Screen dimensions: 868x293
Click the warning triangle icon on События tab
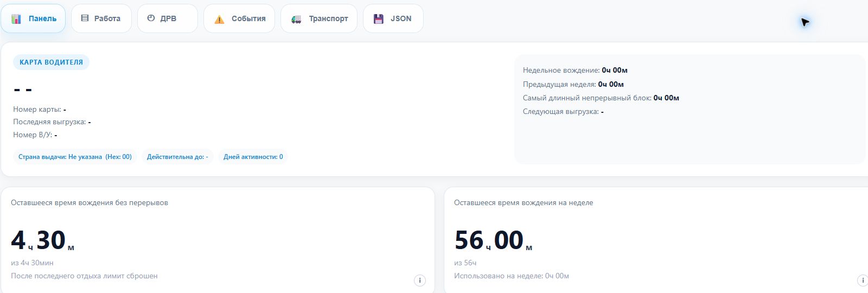(x=219, y=19)
